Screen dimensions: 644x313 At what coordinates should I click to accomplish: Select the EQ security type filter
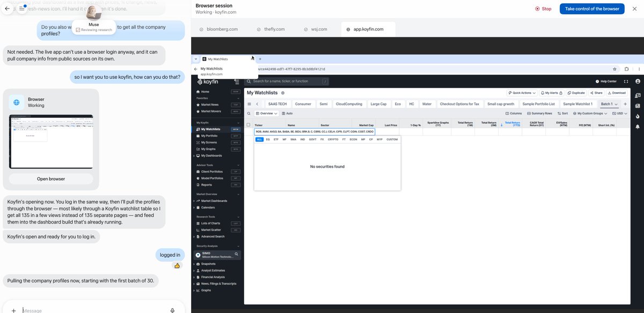(268, 139)
